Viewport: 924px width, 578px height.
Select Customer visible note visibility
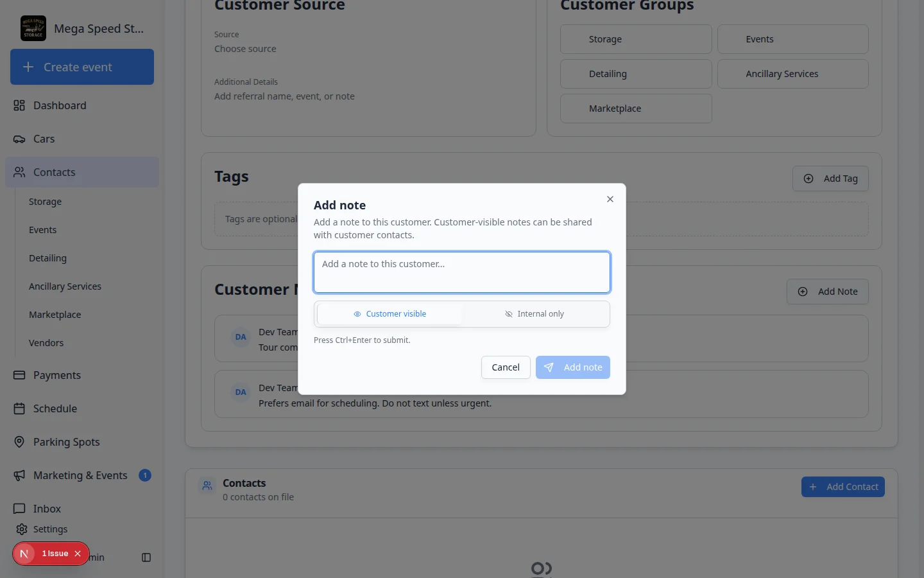click(x=389, y=314)
